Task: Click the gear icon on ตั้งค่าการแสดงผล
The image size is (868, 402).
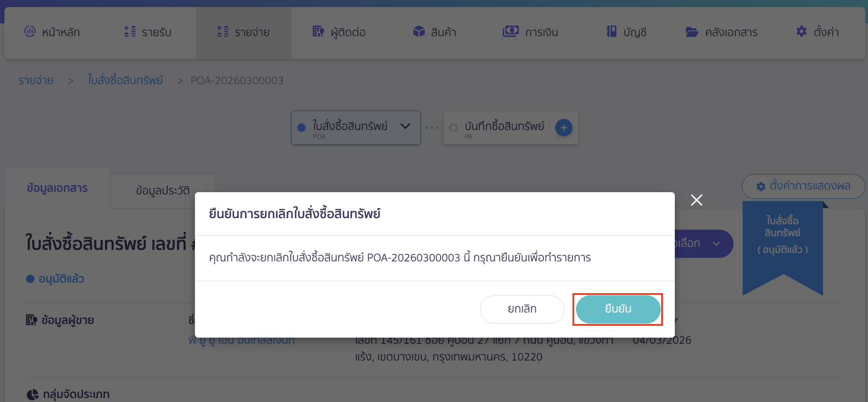Action: tap(760, 186)
